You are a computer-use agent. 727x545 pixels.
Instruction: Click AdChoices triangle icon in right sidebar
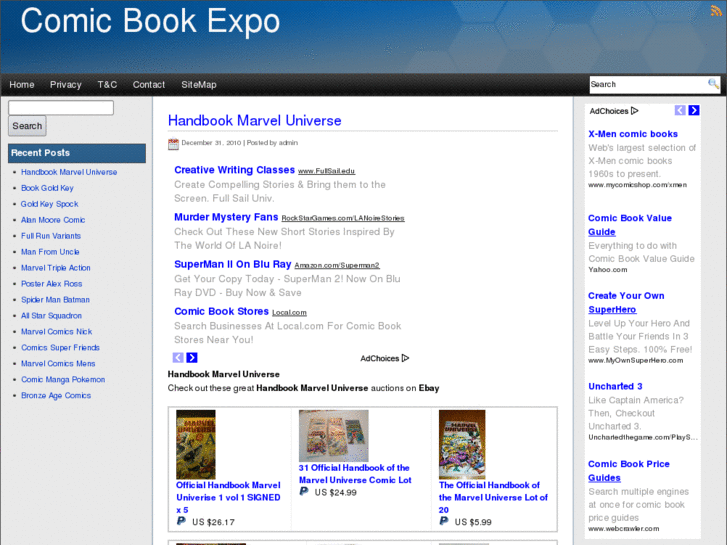[x=635, y=111]
